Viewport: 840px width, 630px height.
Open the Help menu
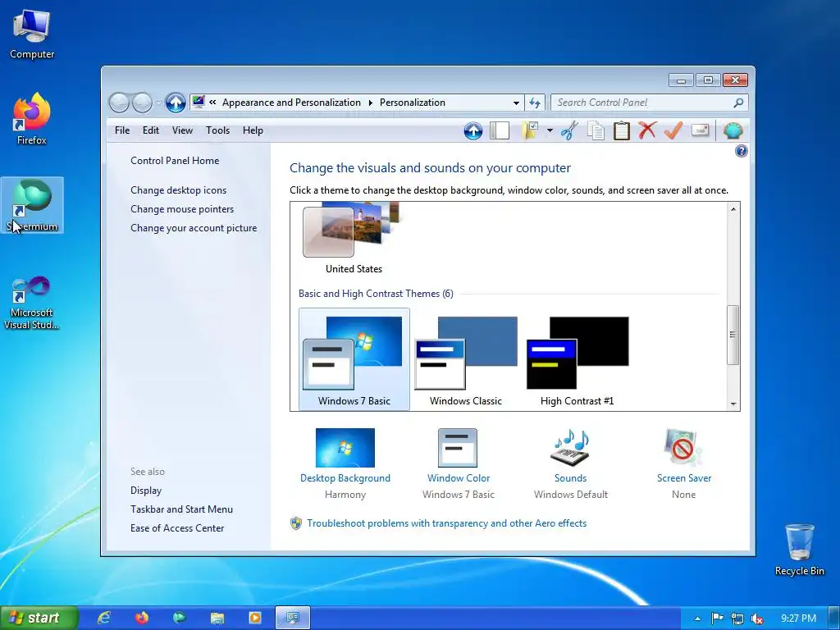coord(253,130)
